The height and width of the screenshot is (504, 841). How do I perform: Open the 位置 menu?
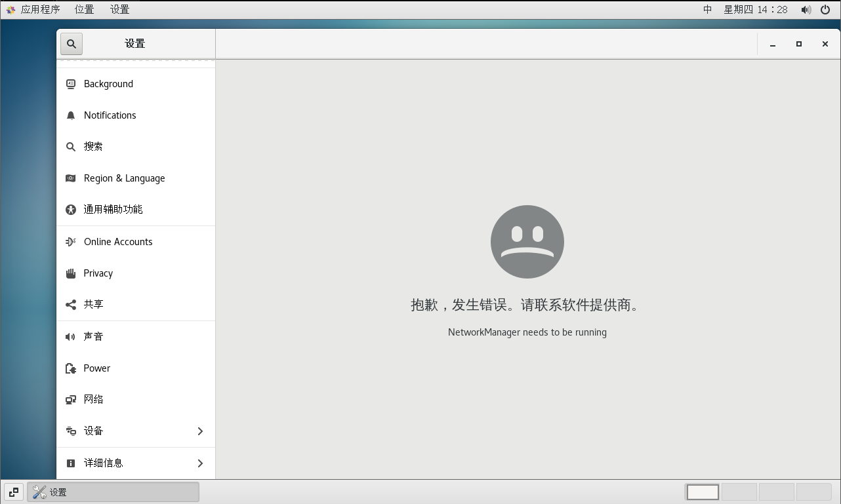click(x=84, y=9)
